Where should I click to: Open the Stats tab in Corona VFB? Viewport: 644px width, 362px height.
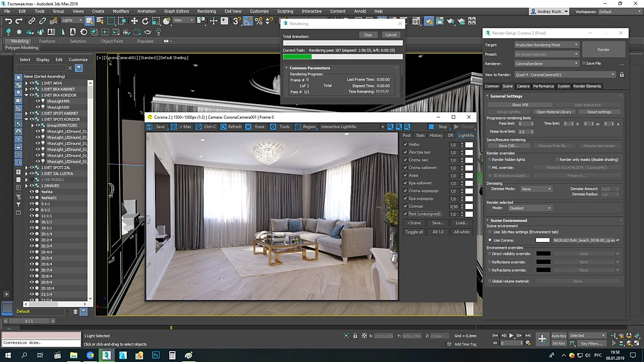pos(420,135)
